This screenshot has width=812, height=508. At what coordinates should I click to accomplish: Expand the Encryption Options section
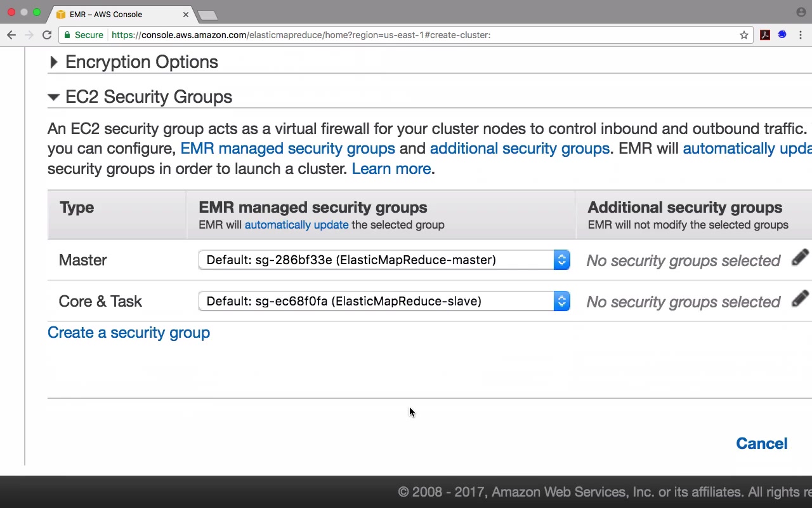pos(54,62)
